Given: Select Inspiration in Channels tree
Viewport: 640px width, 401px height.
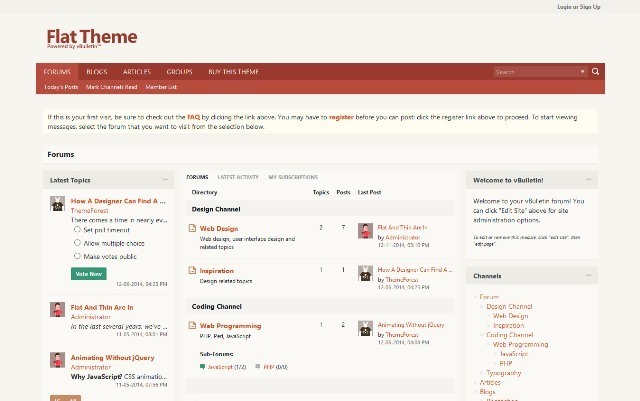Looking at the screenshot, I should 509,325.
